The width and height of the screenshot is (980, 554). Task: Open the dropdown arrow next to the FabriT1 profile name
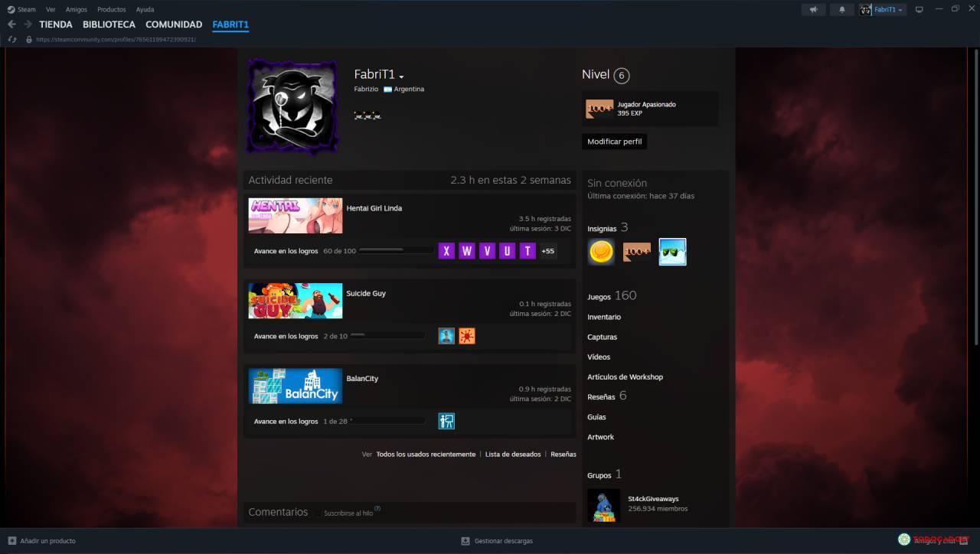coord(401,77)
